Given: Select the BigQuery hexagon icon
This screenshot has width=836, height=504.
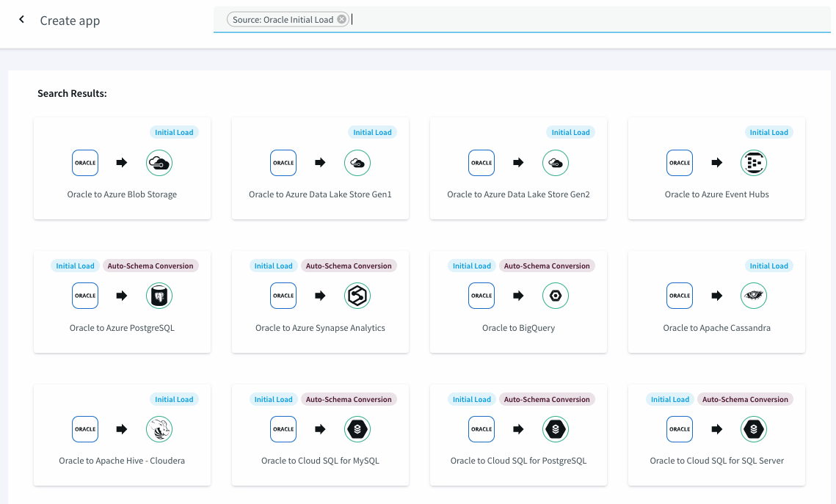Looking at the screenshot, I should click(556, 296).
